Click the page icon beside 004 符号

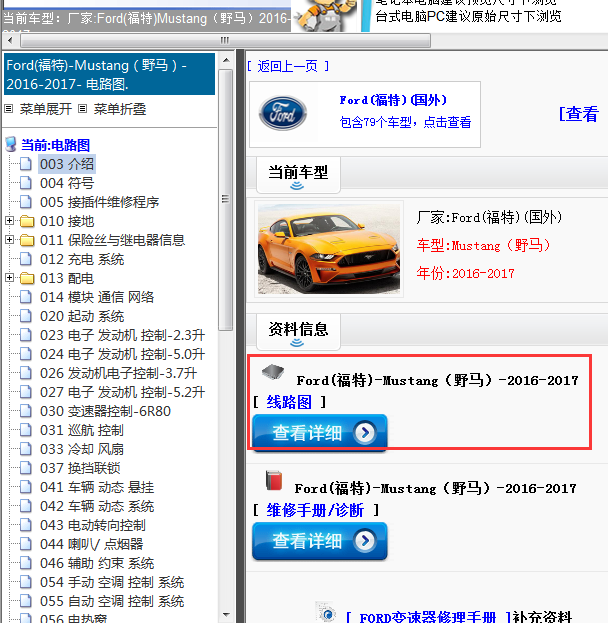click(26, 183)
